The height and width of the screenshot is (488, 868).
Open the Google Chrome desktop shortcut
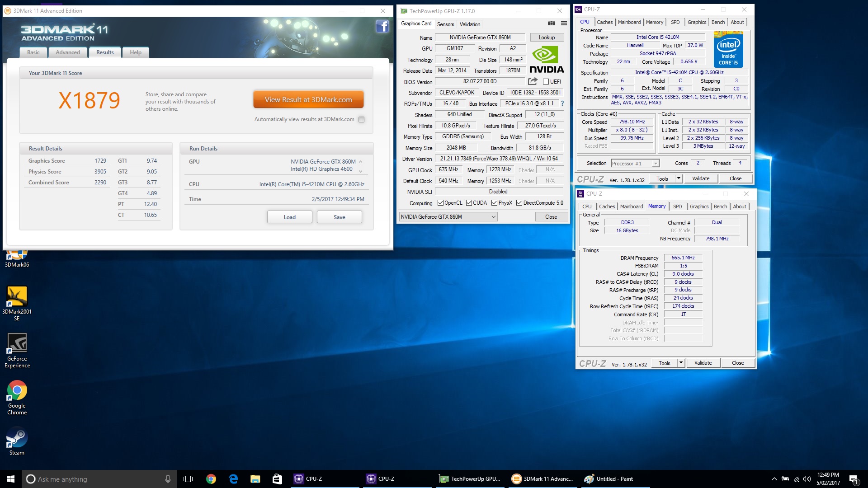pyautogui.click(x=17, y=398)
